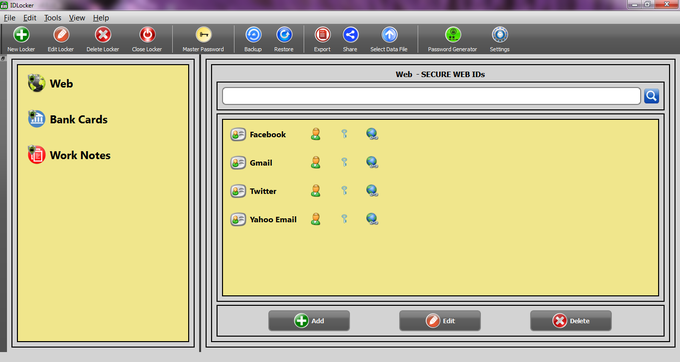Click the user icon for Facebook
The image size is (680, 362).
[316, 134]
